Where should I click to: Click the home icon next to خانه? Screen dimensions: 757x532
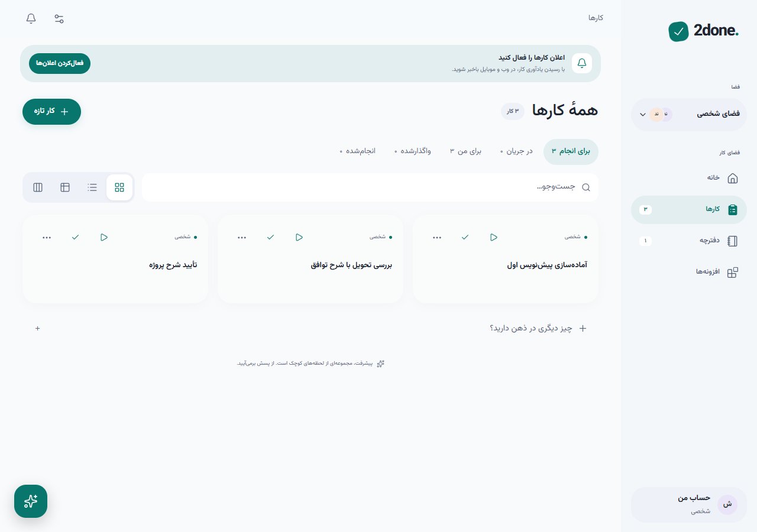[x=733, y=178]
